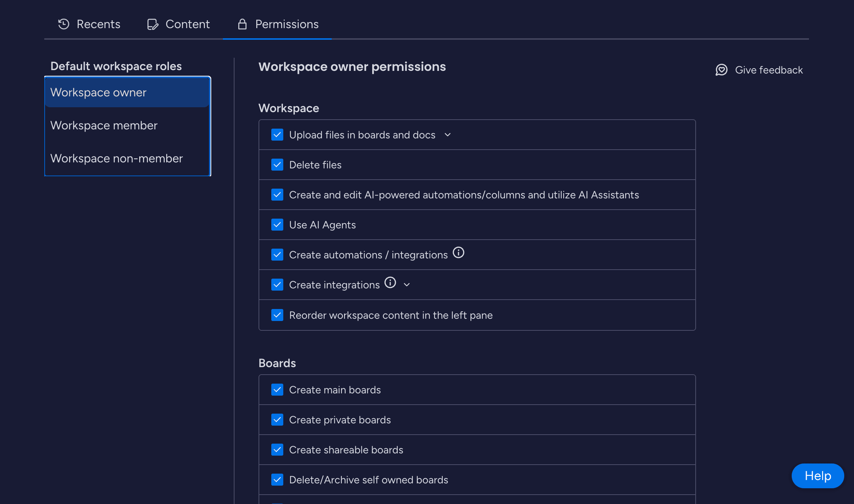
Task: Select the Workspace member role
Action: [x=104, y=125]
